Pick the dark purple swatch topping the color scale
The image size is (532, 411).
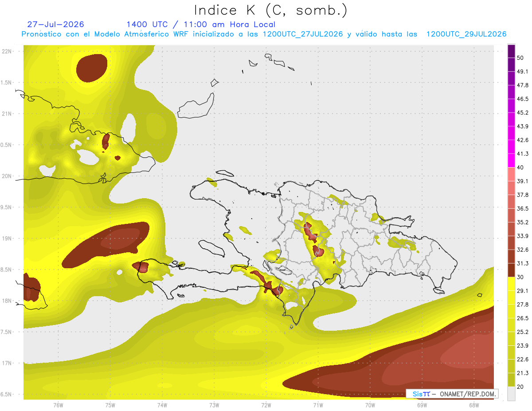511,51
